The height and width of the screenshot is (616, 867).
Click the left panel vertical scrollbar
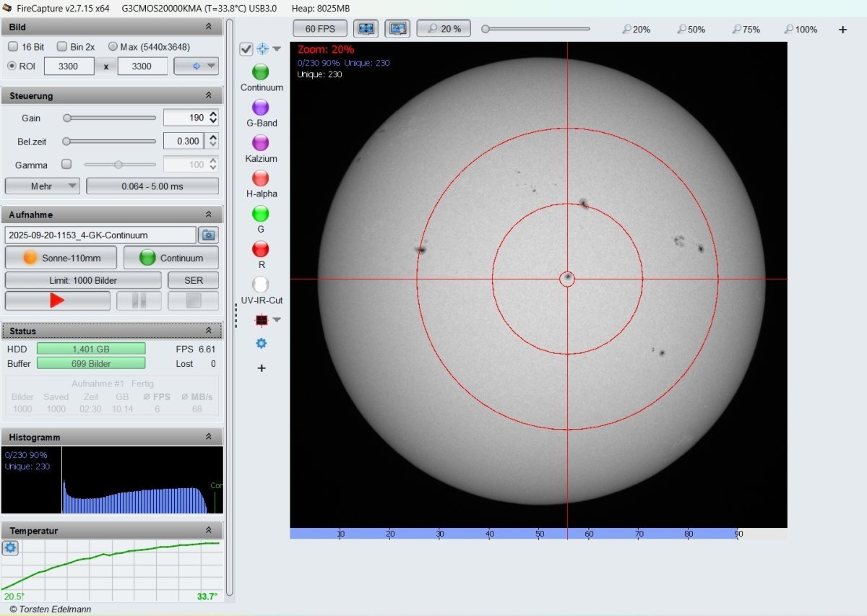[230, 309]
